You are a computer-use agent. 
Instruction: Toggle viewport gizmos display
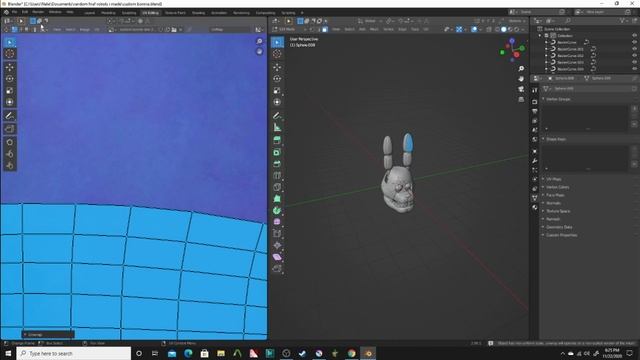[459, 29]
